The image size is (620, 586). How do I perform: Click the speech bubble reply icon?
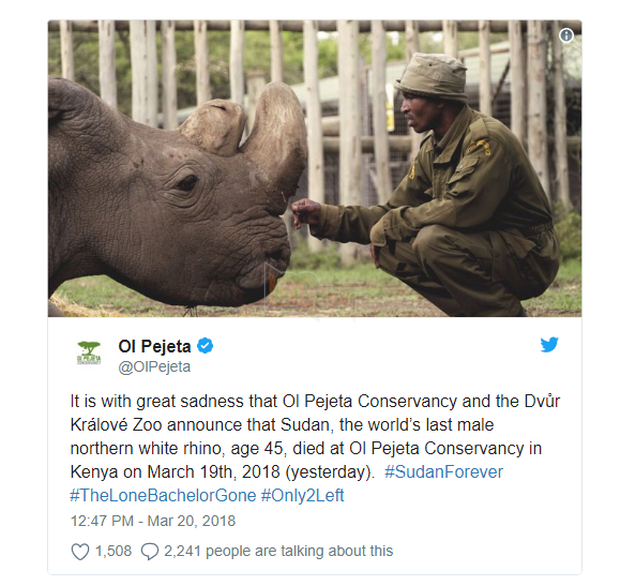pyautogui.click(x=150, y=551)
